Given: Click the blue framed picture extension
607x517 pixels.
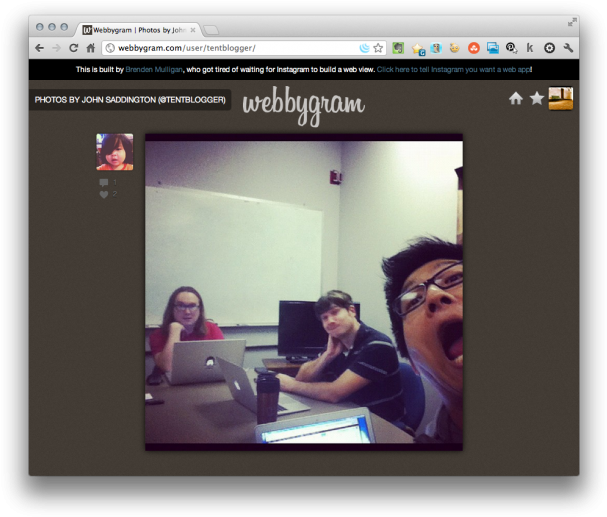Looking at the screenshot, I should [436, 48].
